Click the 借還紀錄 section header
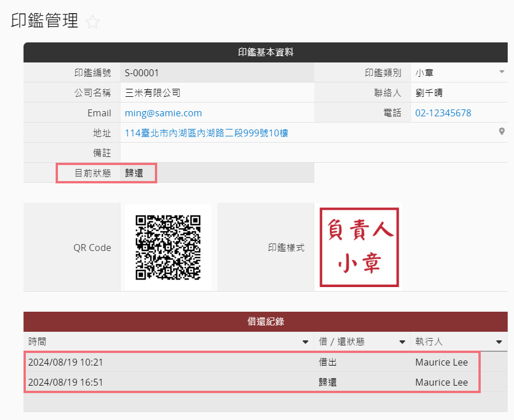 (x=265, y=321)
